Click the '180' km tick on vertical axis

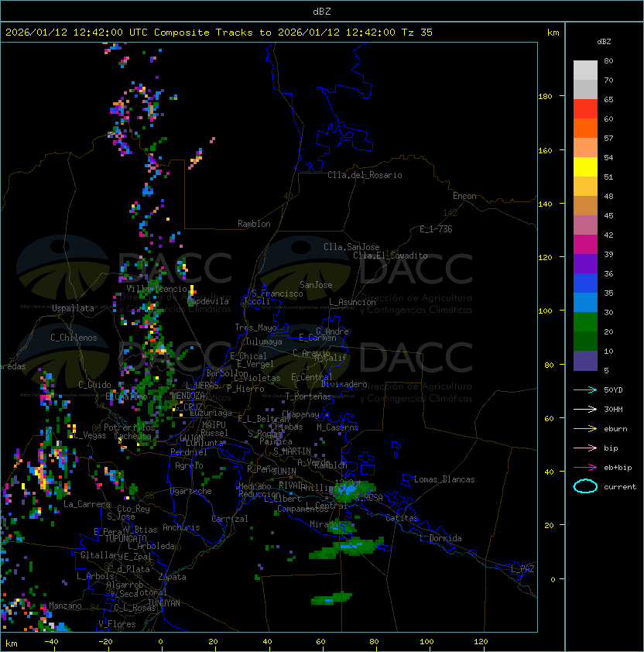click(545, 97)
